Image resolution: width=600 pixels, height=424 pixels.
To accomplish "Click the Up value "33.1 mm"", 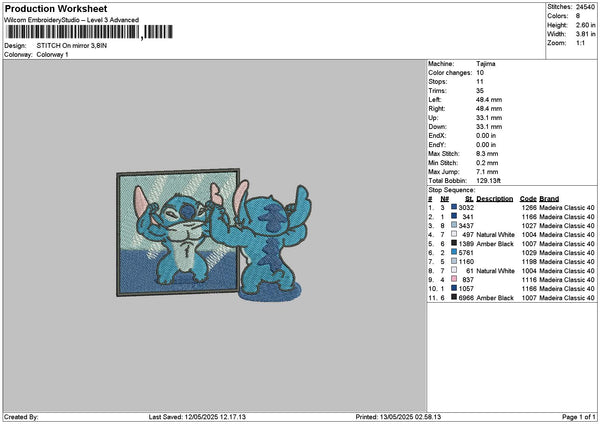I will pyautogui.click(x=489, y=118).
